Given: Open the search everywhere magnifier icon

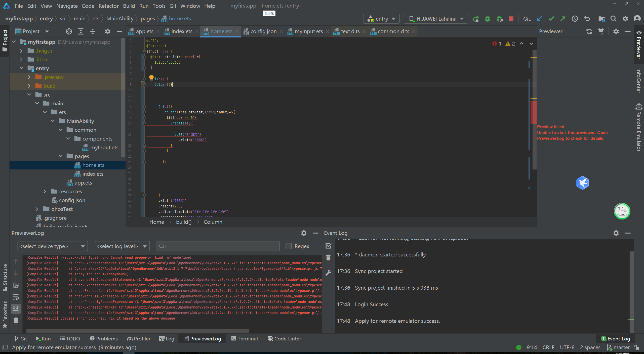Looking at the screenshot, I should 614,19.
